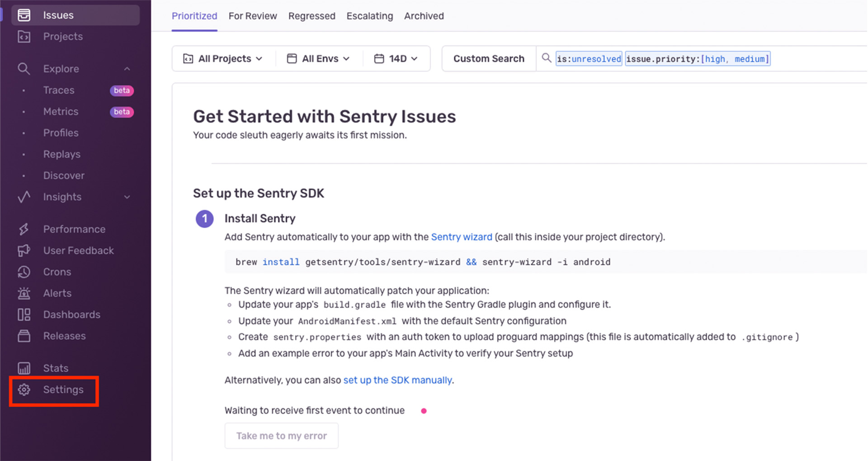Click the Crons clock icon
This screenshot has width=868, height=461.
coord(24,272)
